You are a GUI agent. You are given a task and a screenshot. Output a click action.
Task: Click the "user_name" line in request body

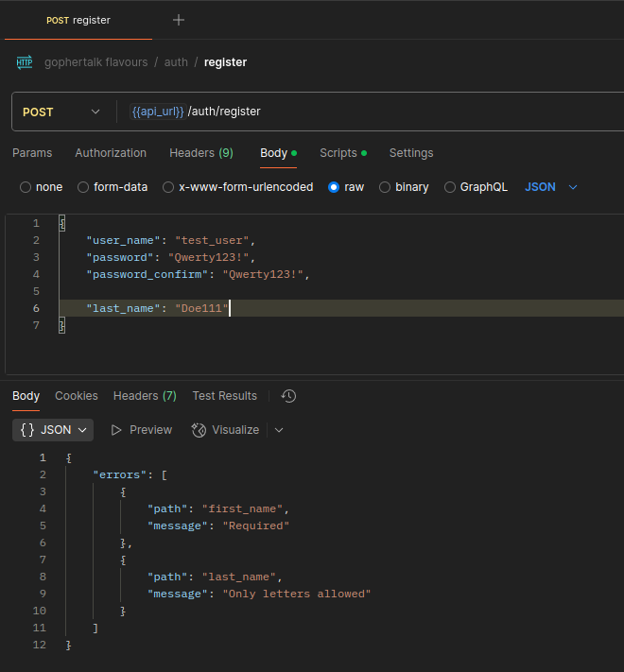coord(170,240)
